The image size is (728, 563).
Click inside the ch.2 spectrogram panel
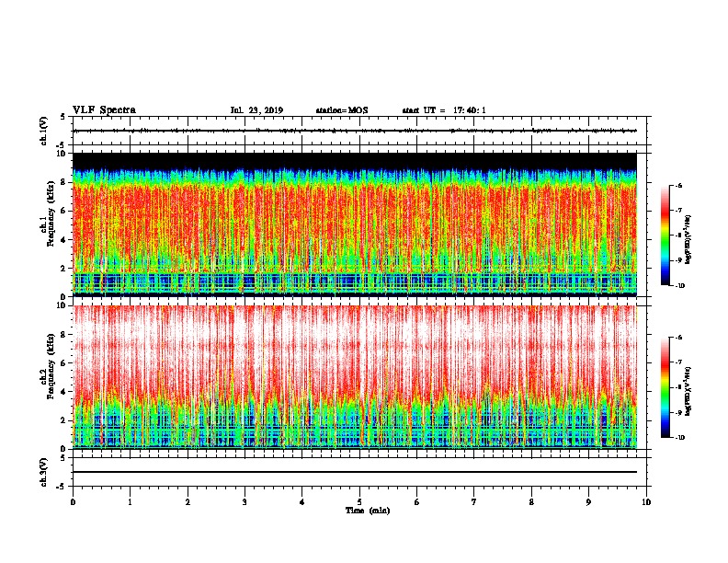click(x=355, y=377)
